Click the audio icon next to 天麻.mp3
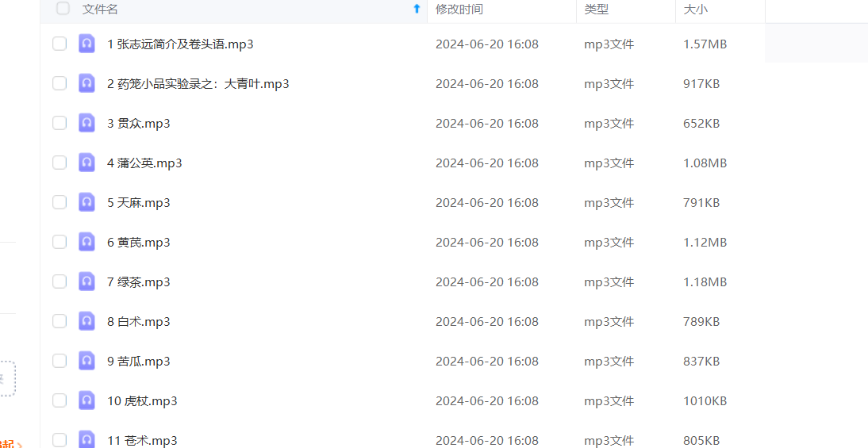The image size is (868, 448). click(x=86, y=202)
